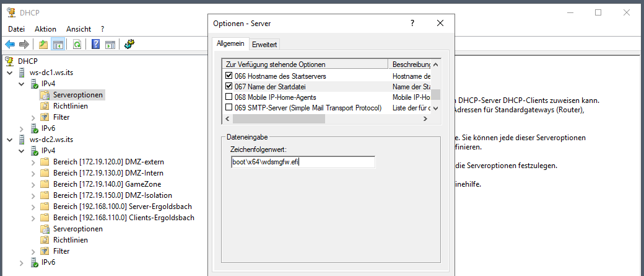Open the Aktion menu
The image size is (644, 276).
click(46, 29)
